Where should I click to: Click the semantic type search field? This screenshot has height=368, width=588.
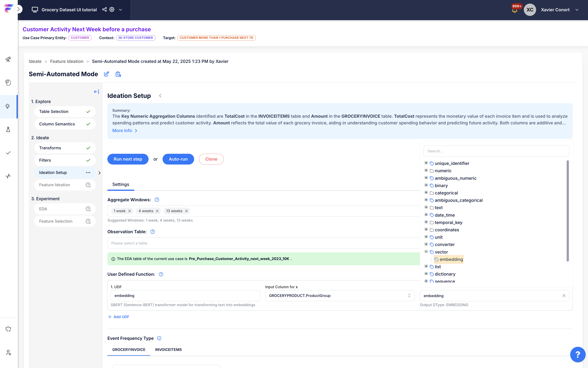tap(496, 151)
